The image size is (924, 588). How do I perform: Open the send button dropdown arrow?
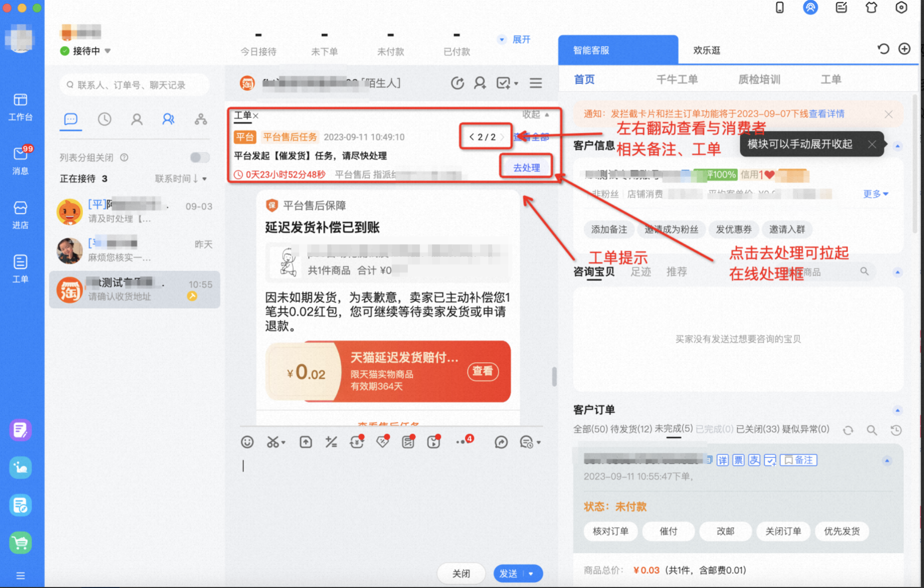tap(531, 573)
